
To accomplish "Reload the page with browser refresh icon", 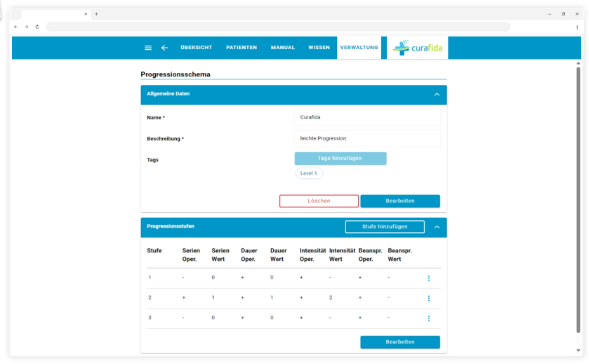I will coord(37,27).
